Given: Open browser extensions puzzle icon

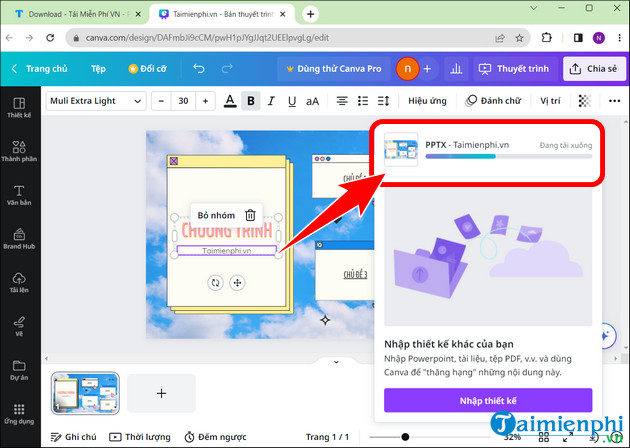Looking at the screenshot, I should 546,38.
